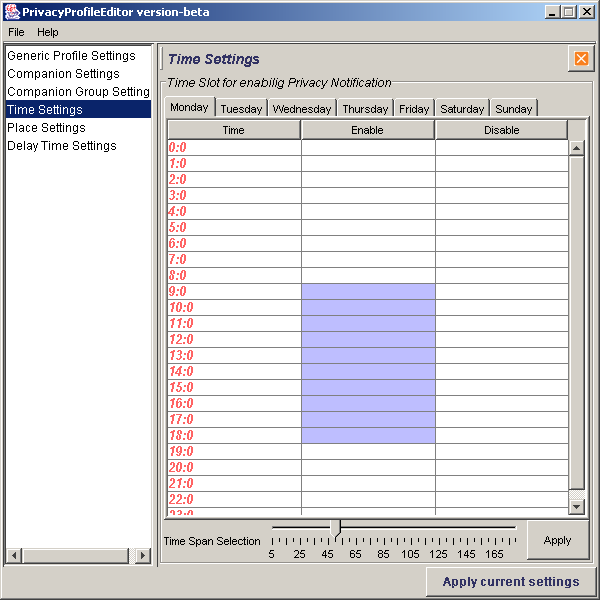Click the Enable column header
The width and height of the screenshot is (600, 600).
point(368,130)
